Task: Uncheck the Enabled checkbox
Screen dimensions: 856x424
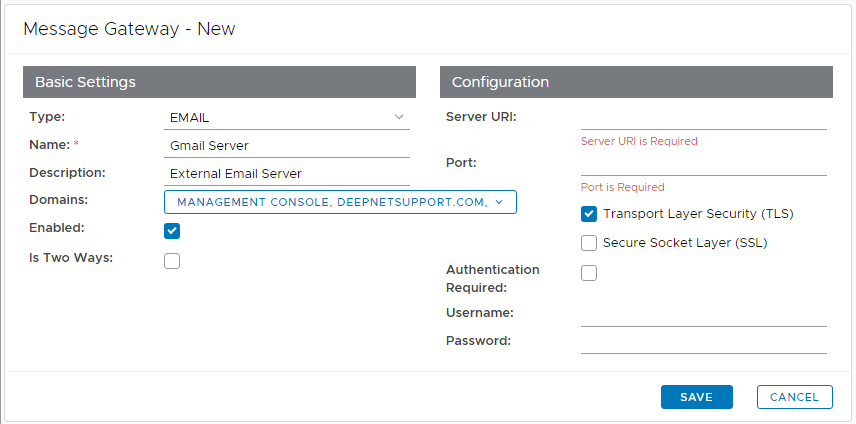Action: pos(172,231)
